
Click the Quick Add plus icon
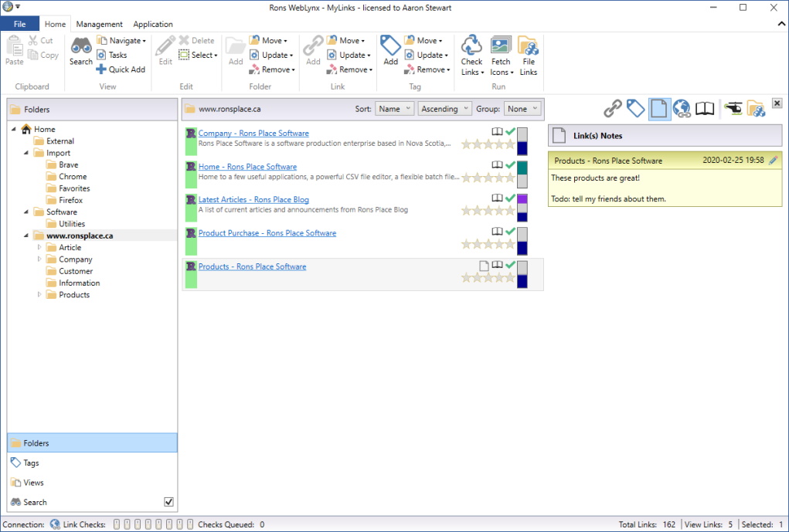click(x=101, y=69)
